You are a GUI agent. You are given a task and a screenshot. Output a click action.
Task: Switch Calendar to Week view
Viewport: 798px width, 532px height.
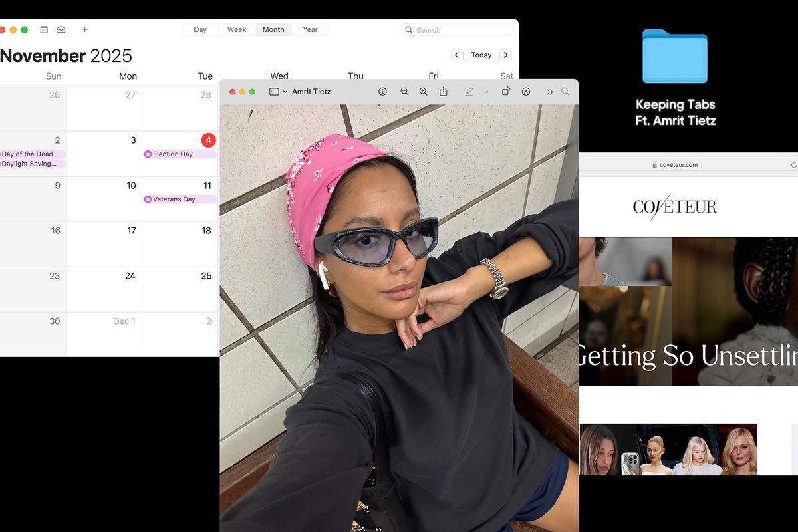point(236,29)
